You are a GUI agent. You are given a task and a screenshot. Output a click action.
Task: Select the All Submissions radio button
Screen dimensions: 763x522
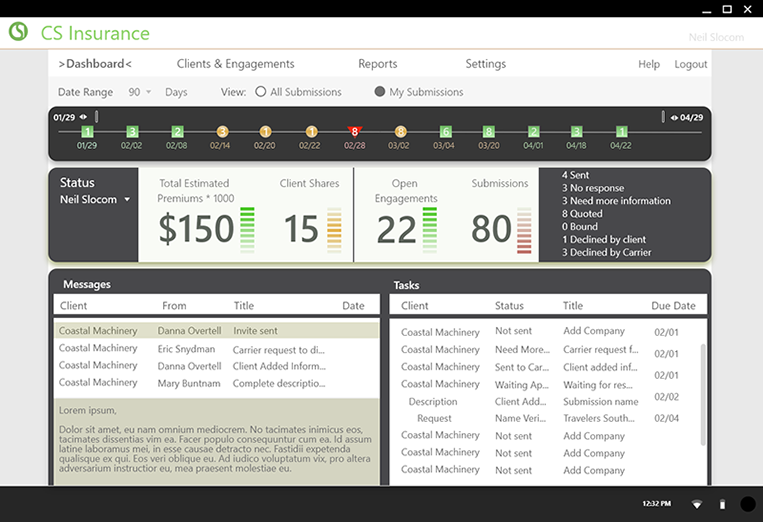click(261, 92)
